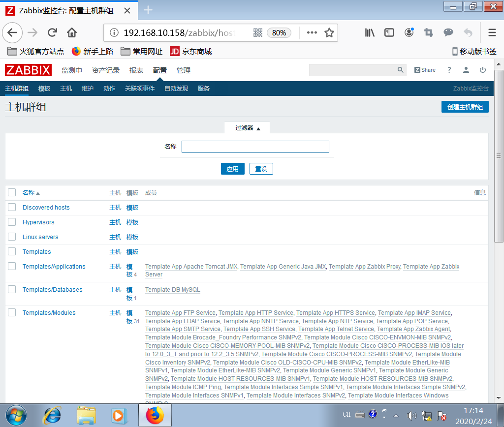This screenshot has width=504, height=427.
Task: Check the Templates/Databases row checkbox
Action: point(12,289)
